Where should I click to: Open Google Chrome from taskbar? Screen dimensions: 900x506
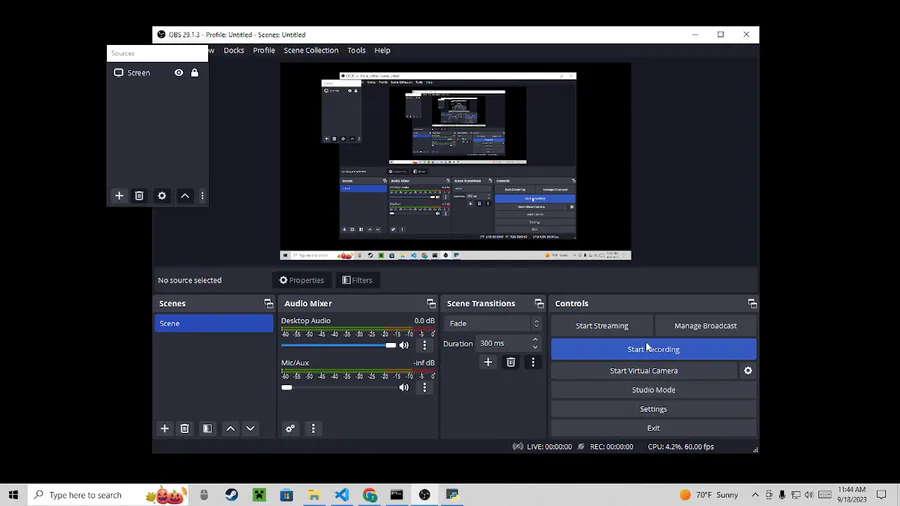click(x=370, y=495)
